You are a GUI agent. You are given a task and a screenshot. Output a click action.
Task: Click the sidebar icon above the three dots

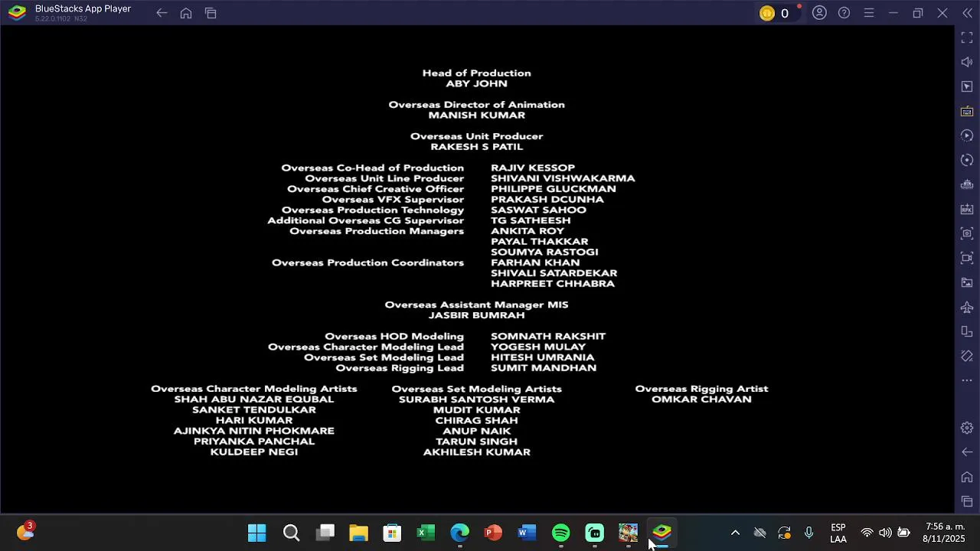967,356
